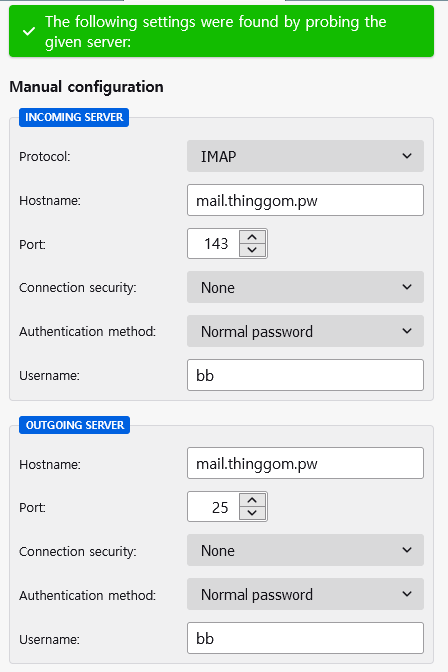Click outgoing Connection security: label
Screen dimensions: 448x672
point(78,552)
